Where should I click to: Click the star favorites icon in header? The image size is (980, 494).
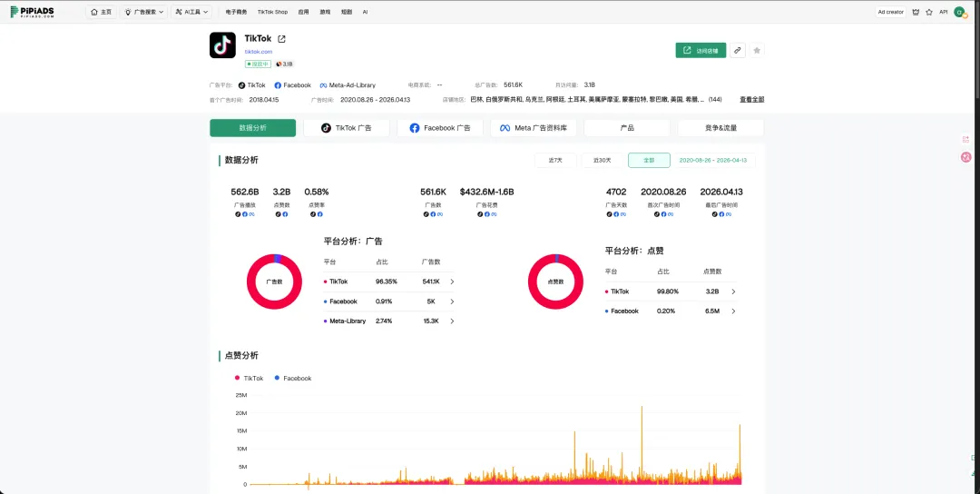[929, 12]
